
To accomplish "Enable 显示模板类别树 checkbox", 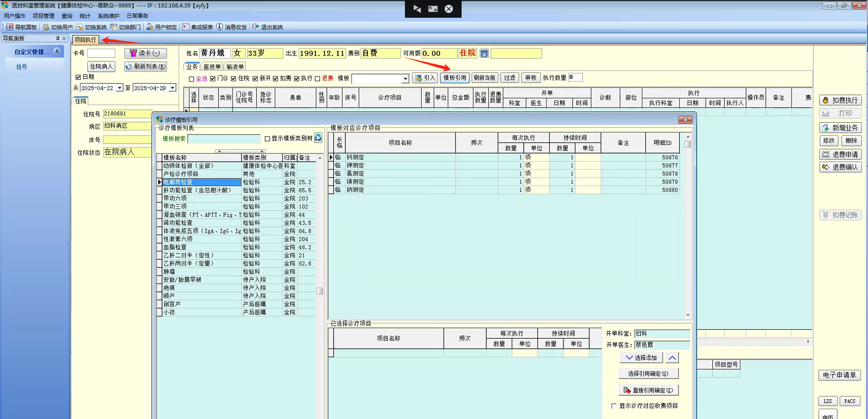I will click(267, 139).
